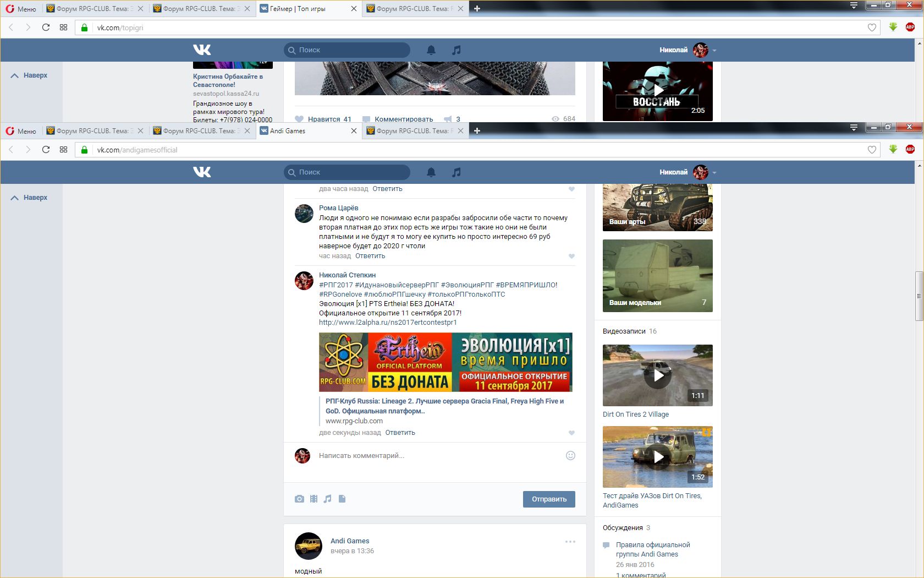
Task: Open the tab list menu icon in the front window
Action: tap(854, 127)
